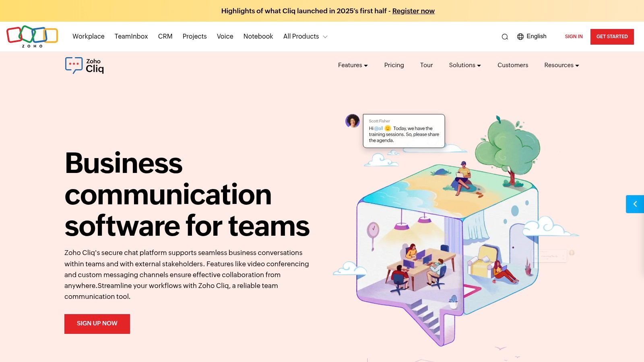Go to Workplace product
644x362 pixels.
coord(89,36)
